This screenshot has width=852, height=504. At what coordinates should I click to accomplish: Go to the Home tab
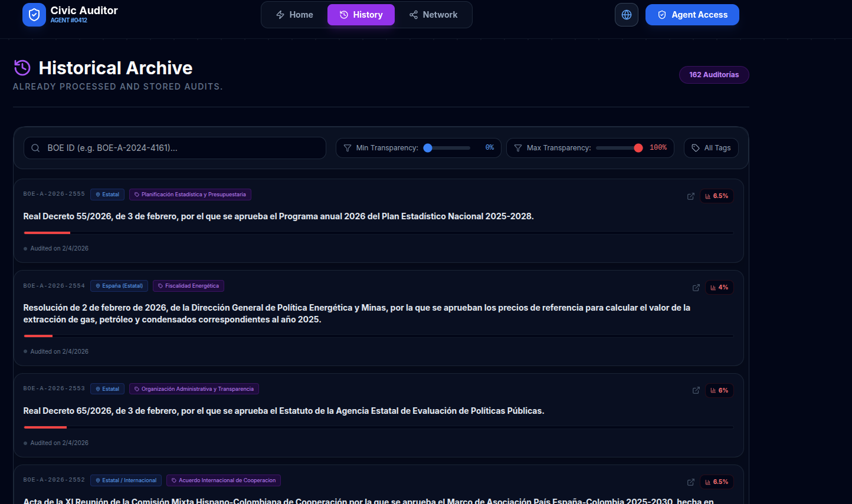(x=294, y=15)
